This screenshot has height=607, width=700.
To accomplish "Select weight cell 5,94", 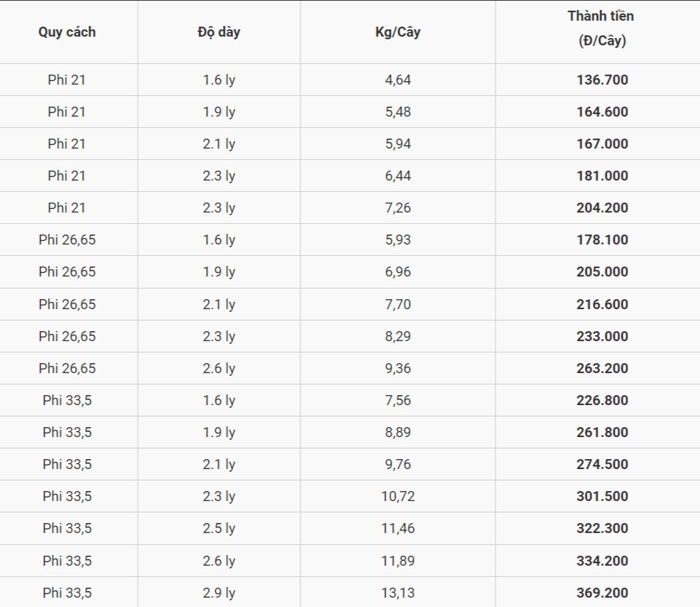I will click(x=398, y=144).
